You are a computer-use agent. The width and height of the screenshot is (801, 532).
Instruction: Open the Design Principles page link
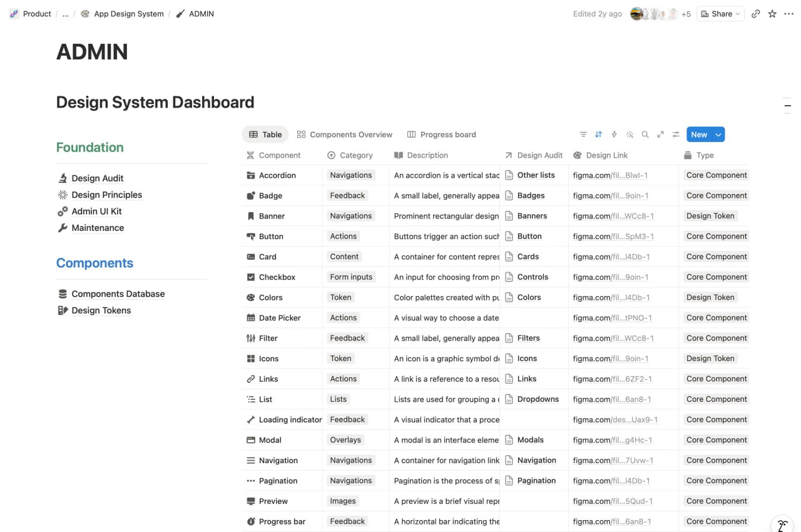107,195
